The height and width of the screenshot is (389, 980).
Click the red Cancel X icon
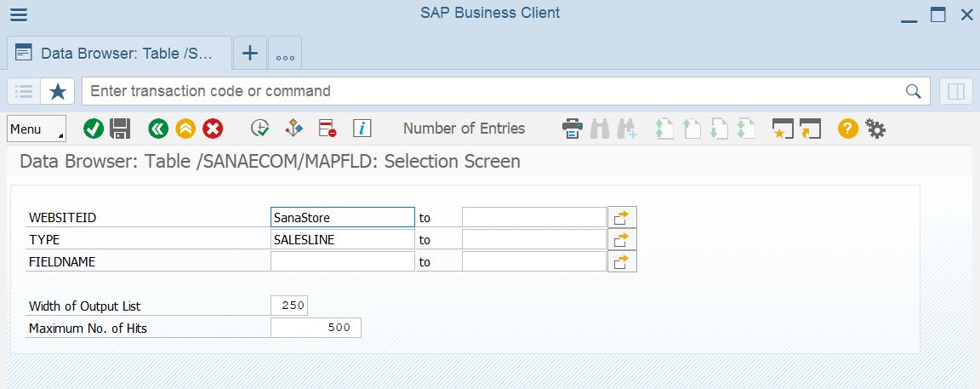click(x=214, y=129)
